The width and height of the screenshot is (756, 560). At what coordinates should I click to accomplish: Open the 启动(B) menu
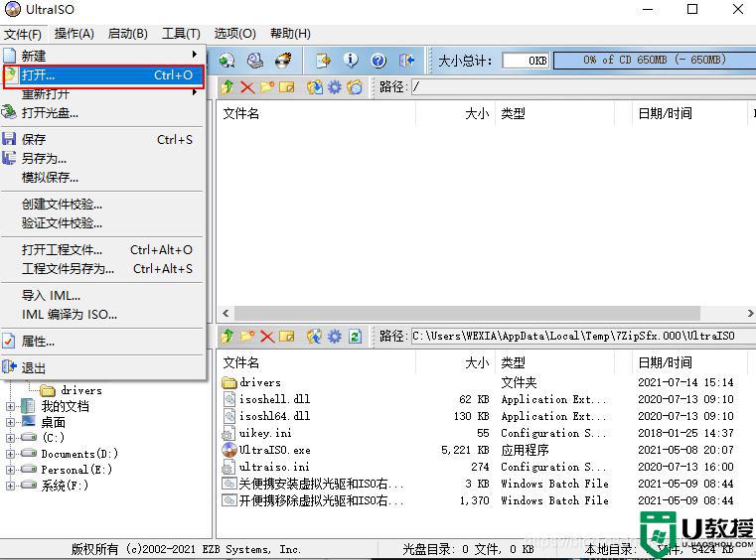point(128,34)
